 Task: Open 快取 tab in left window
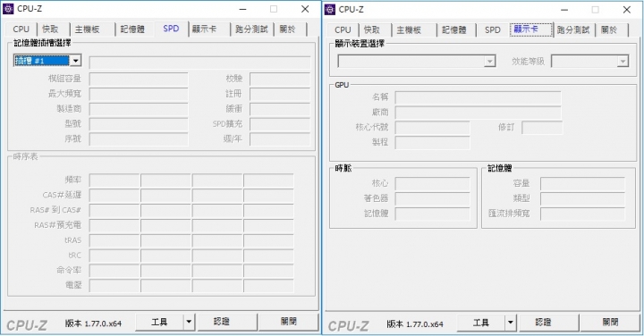click(51, 29)
